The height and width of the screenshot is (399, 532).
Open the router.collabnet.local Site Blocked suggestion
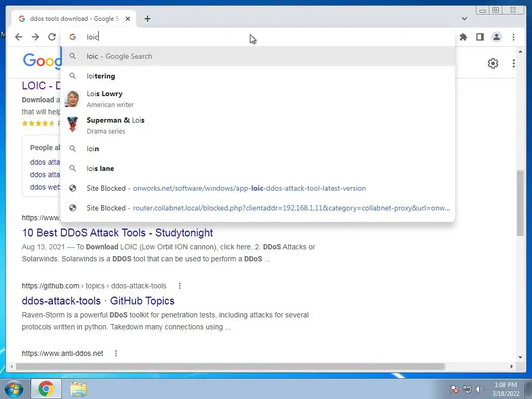click(x=258, y=208)
